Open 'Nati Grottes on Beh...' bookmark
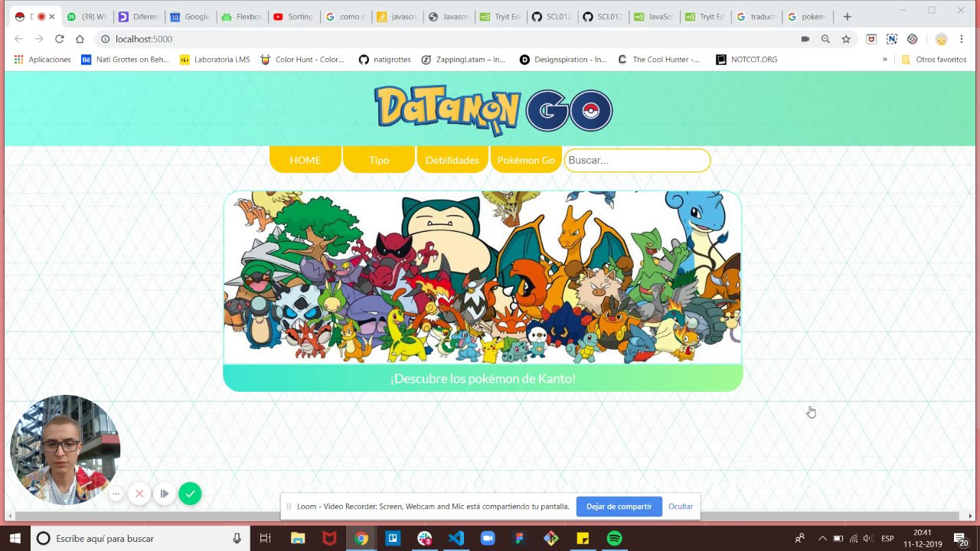980x551 pixels. click(x=124, y=59)
